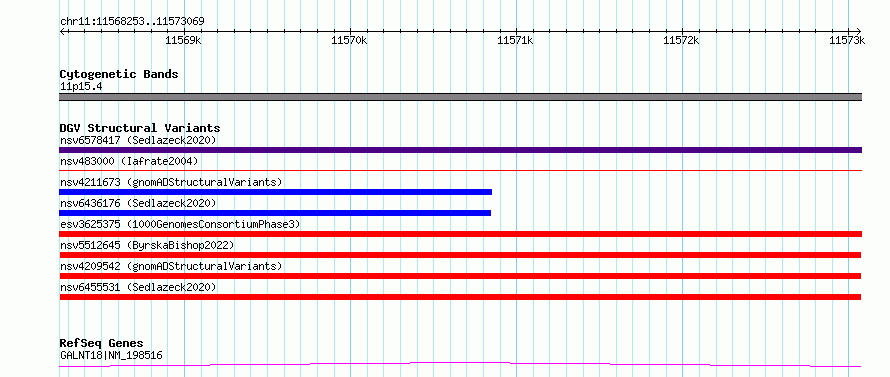Select the blue nsv4211673 variant bar
This screenshot has height=377, width=890.
click(275, 192)
